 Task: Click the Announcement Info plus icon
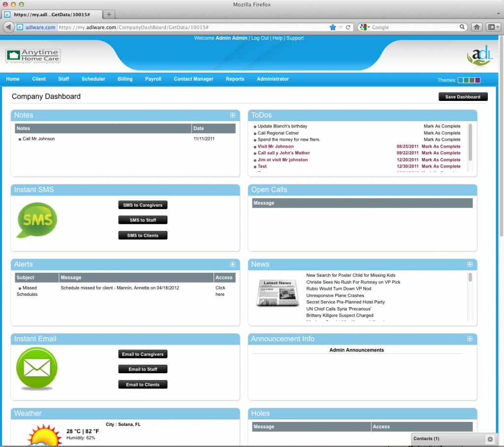click(470, 339)
